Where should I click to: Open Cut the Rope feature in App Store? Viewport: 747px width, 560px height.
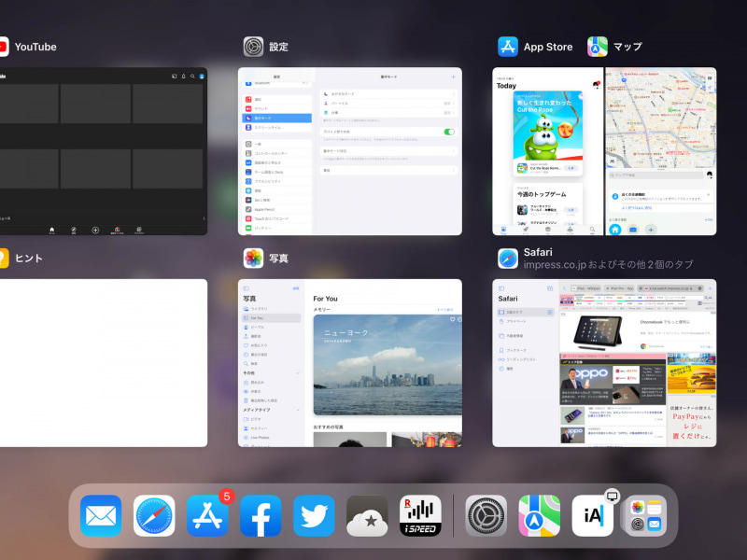coord(547,133)
